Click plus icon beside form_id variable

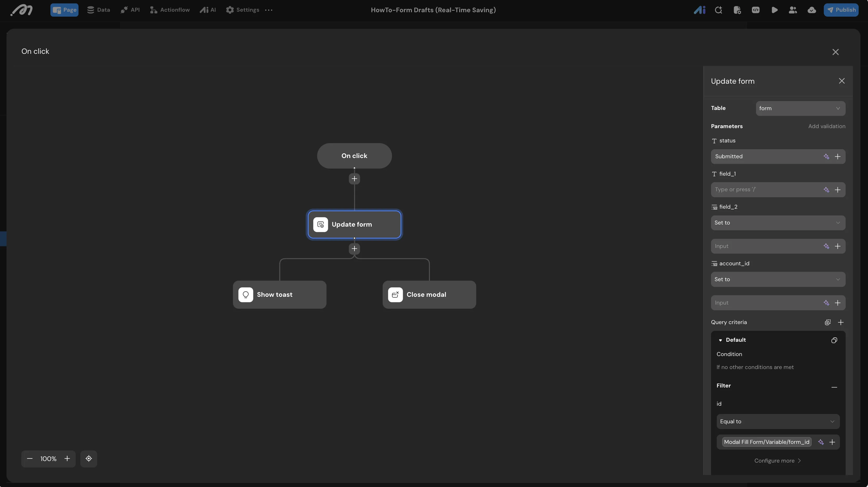[832, 442]
